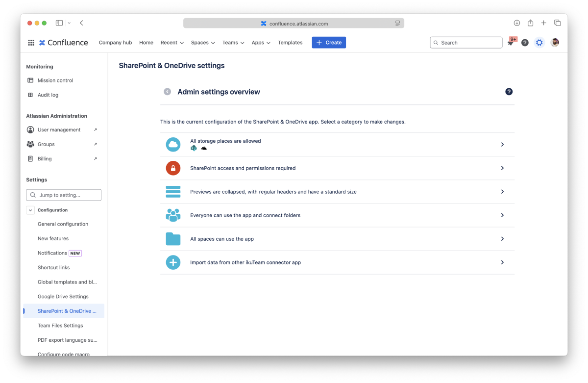Click the Jump to setting search field

[x=64, y=195]
